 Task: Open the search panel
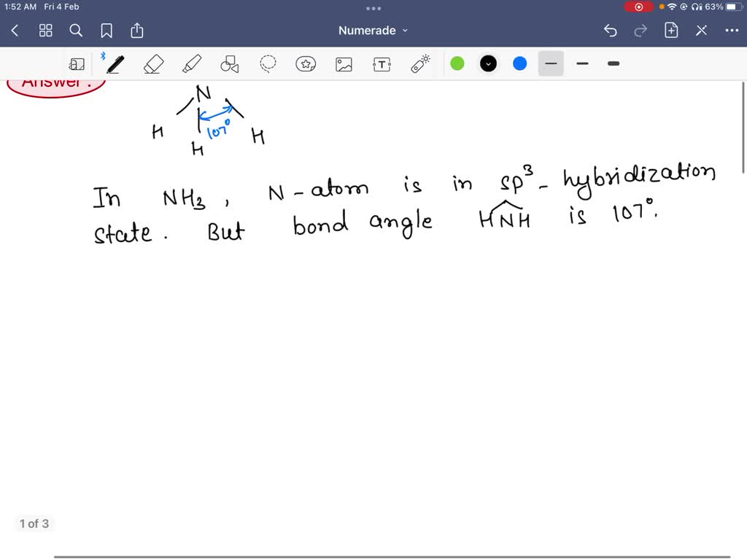pyautogui.click(x=76, y=31)
